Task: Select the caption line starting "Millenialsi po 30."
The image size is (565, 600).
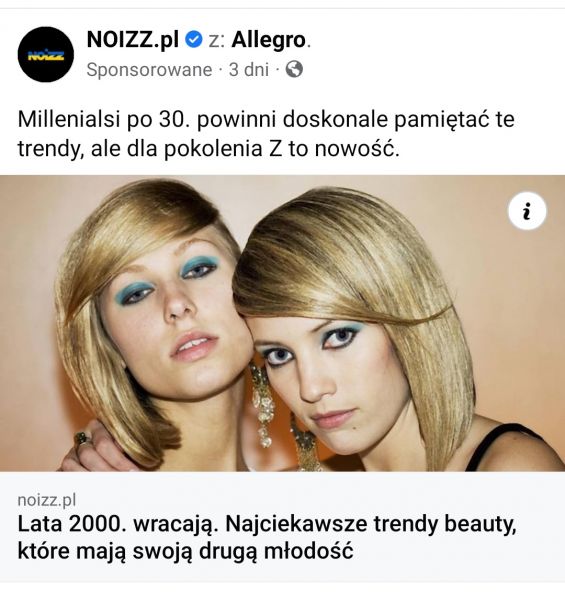Action: point(266,119)
